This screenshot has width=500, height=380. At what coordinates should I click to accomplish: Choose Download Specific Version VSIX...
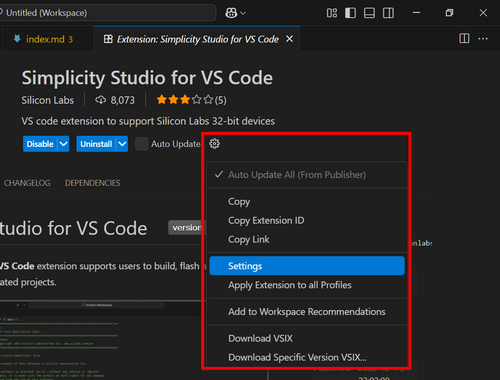307,357
